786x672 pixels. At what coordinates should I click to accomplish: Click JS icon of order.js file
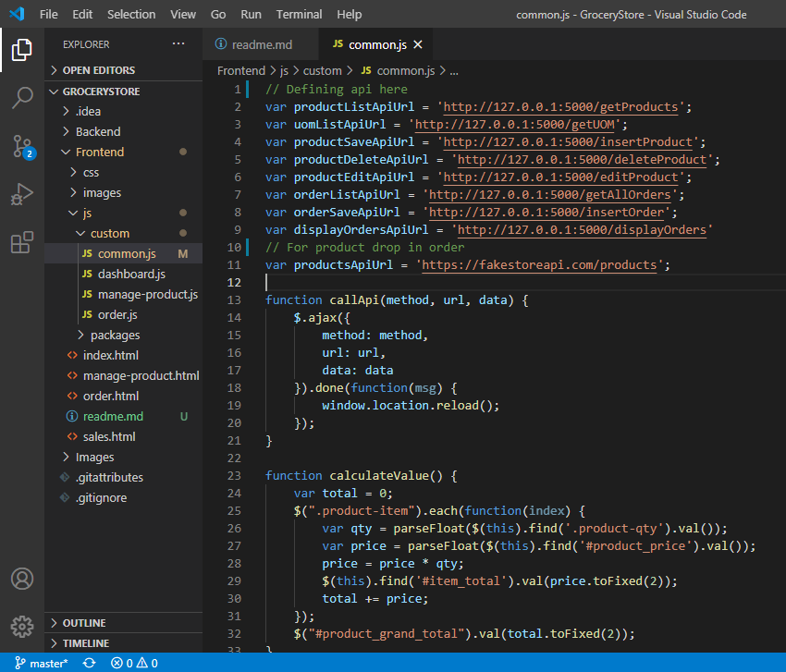pos(87,314)
